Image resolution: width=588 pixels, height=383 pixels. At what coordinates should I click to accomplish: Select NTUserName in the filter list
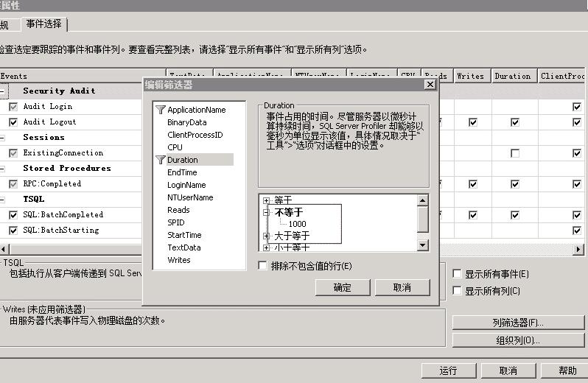click(190, 197)
